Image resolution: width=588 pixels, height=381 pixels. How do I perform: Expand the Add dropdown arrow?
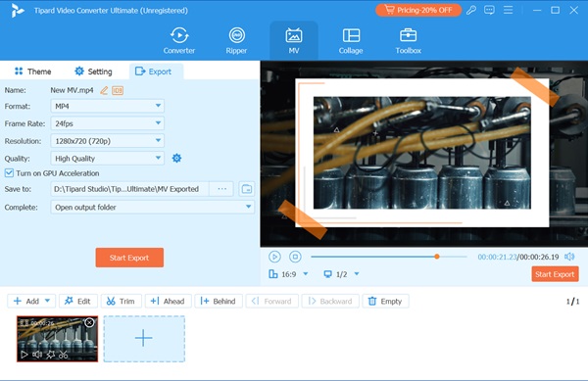pyautogui.click(x=47, y=301)
